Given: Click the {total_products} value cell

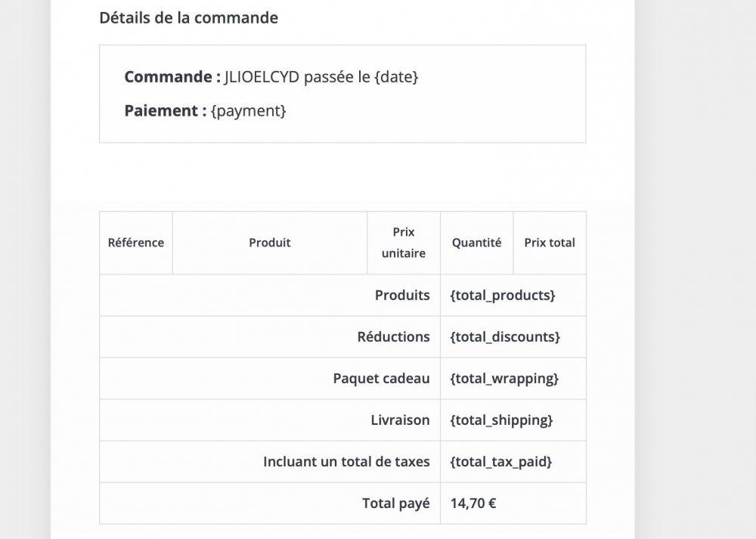Looking at the screenshot, I should coord(503,296).
